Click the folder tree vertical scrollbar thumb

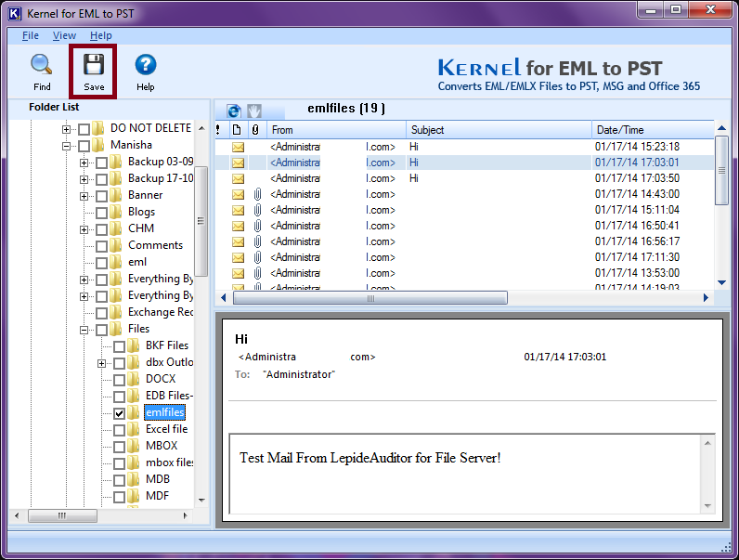tap(201, 221)
